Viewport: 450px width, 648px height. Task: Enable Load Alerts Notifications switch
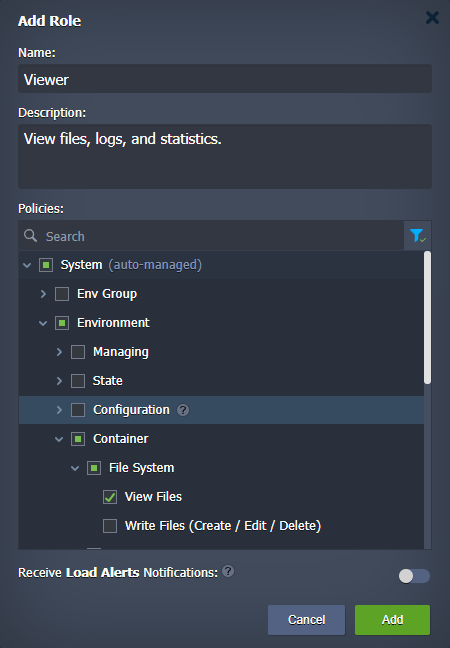point(414,576)
